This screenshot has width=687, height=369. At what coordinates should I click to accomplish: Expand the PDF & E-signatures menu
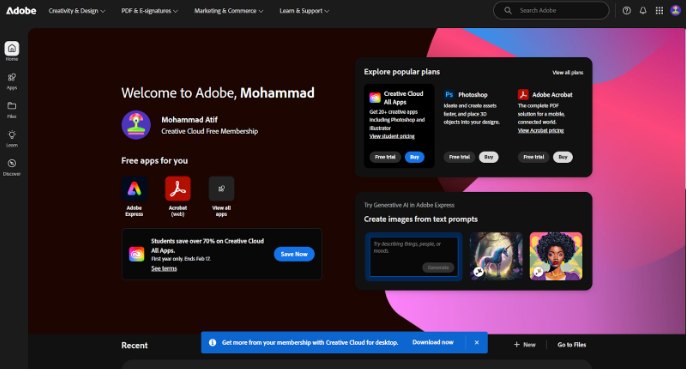pyautogui.click(x=149, y=11)
